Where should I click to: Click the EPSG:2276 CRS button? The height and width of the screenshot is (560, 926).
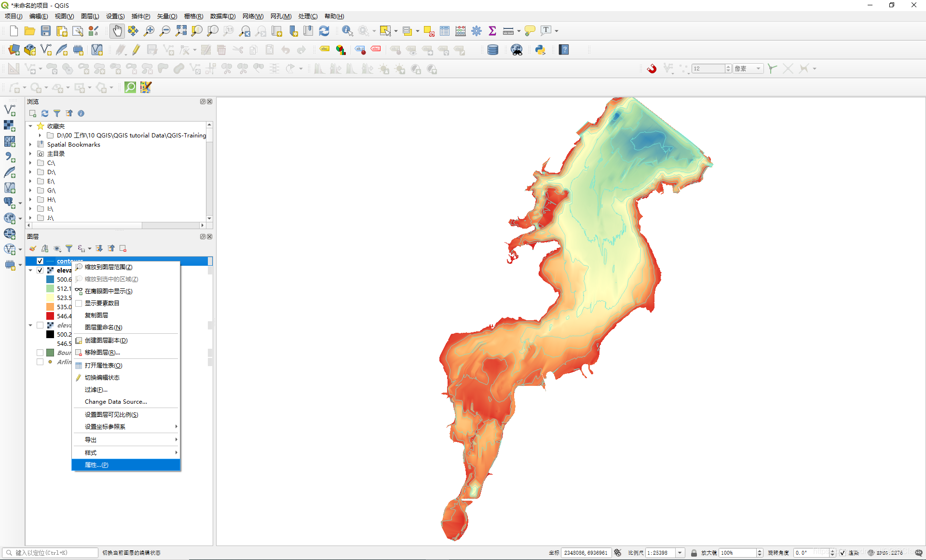[885, 553]
